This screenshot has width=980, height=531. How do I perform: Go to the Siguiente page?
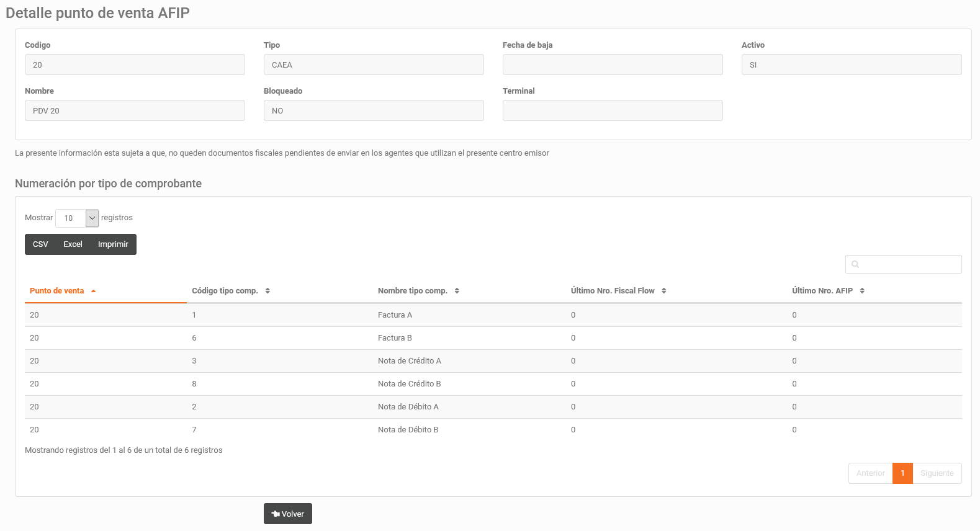(937, 473)
